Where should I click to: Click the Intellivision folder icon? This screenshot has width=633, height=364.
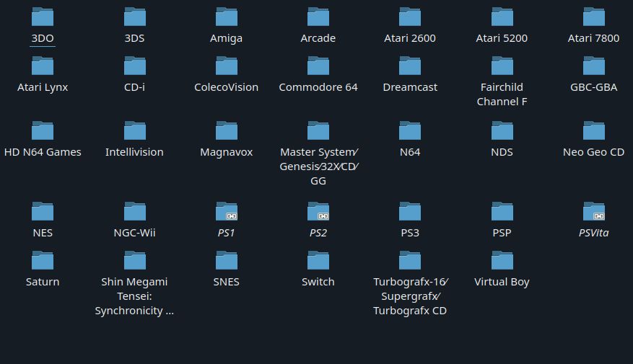(x=134, y=131)
